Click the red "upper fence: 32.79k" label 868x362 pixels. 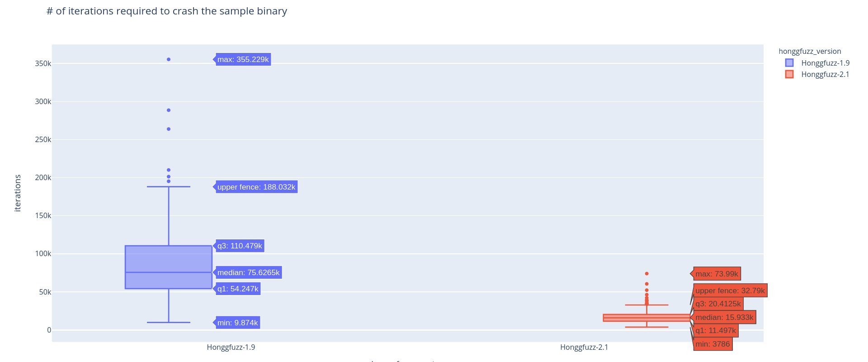coord(730,291)
